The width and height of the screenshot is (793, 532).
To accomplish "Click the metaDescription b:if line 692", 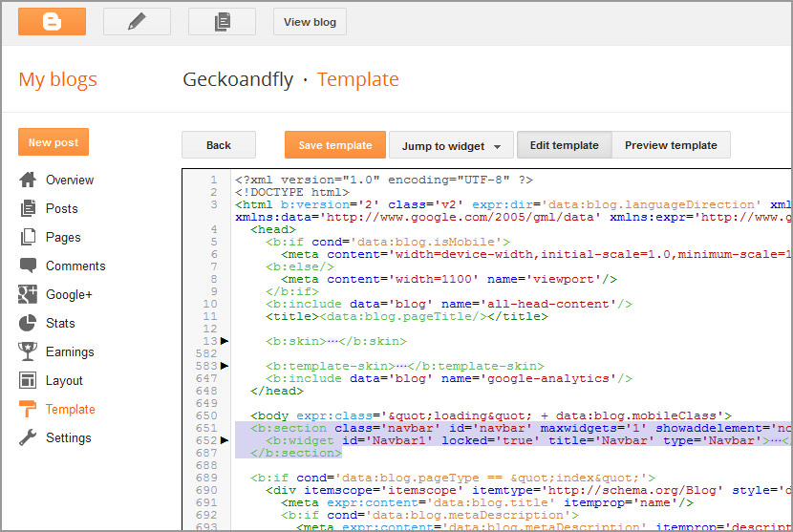I will pyautogui.click(x=430, y=515).
